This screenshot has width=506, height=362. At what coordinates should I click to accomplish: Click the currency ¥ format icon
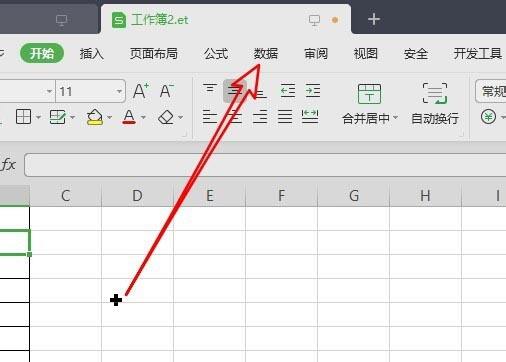488,117
